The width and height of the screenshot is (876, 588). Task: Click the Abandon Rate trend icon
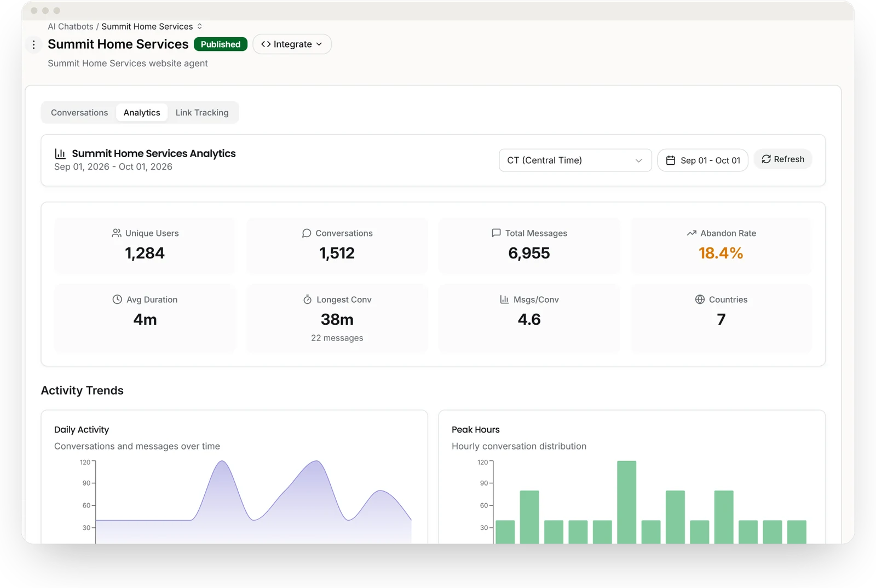(x=691, y=233)
